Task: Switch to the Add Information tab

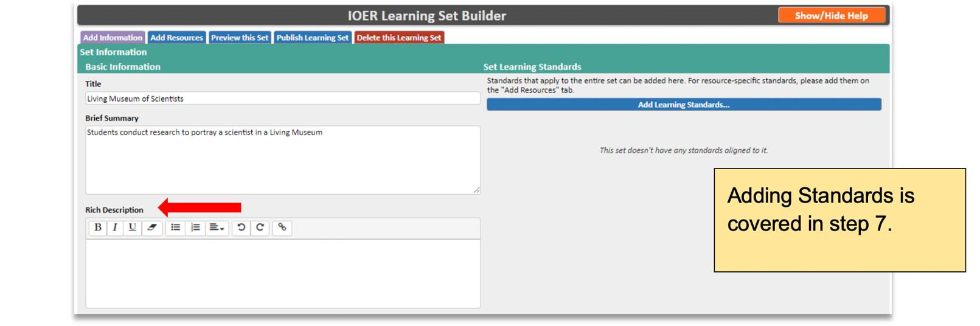Action: (x=113, y=38)
